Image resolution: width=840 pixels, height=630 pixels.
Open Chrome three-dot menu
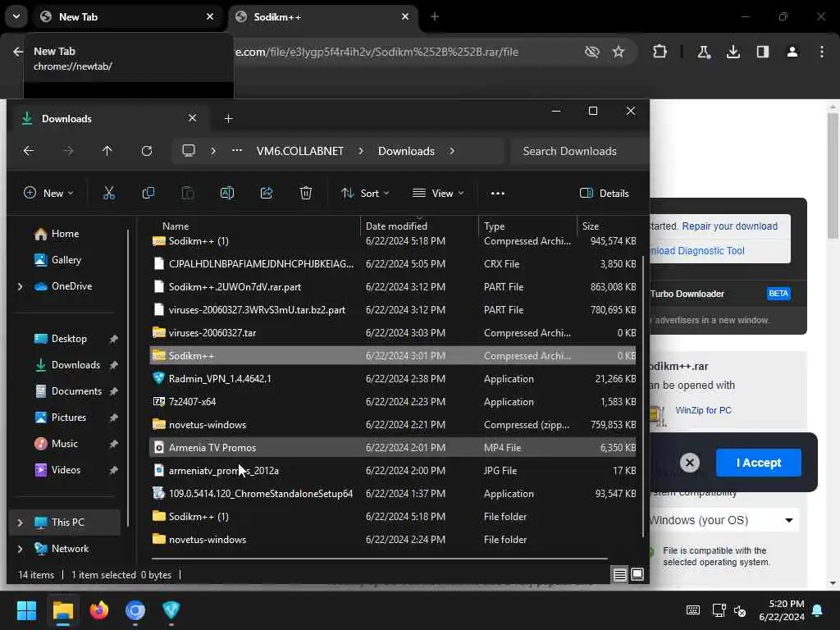(x=822, y=52)
